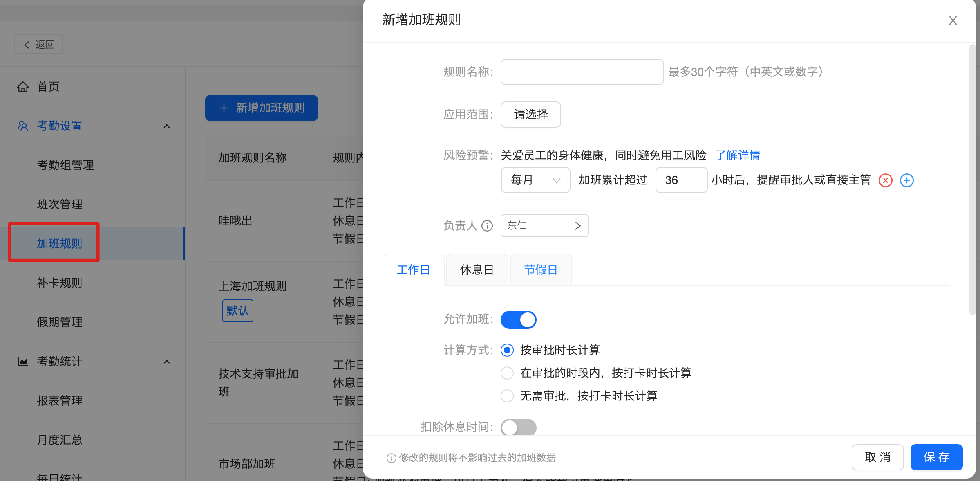Image resolution: width=980 pixels, height=481 pixels.
Task: Open 假期管理 in the sidebar
Action: point(60,322)
